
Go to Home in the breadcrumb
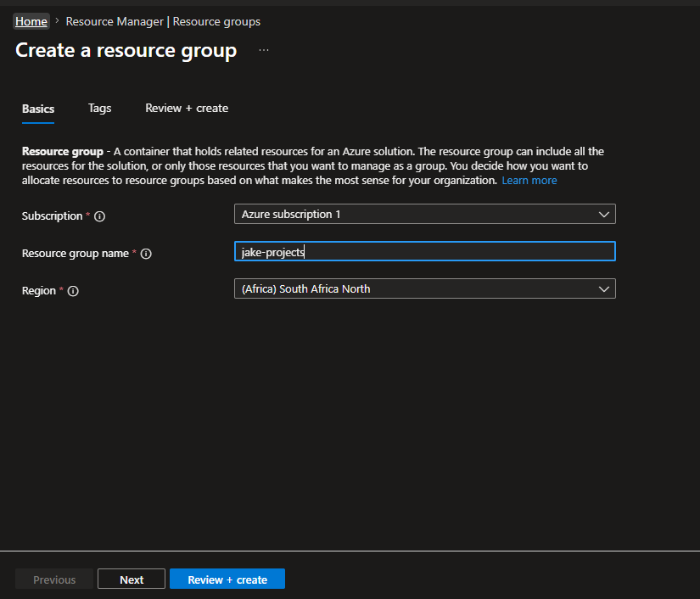31,21
